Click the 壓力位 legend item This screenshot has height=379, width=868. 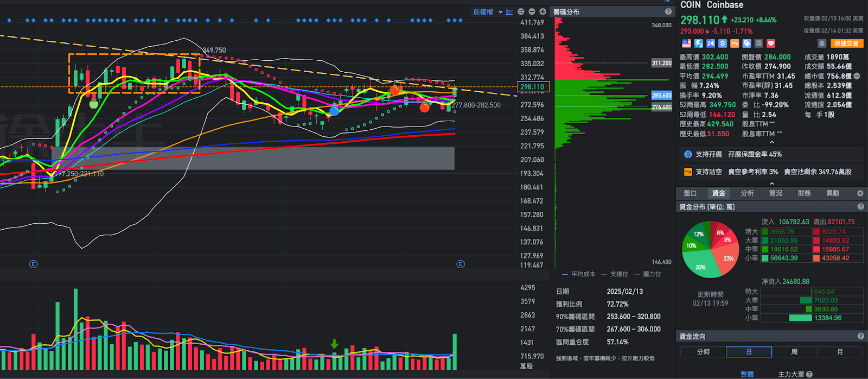click(x=647, y=274)
